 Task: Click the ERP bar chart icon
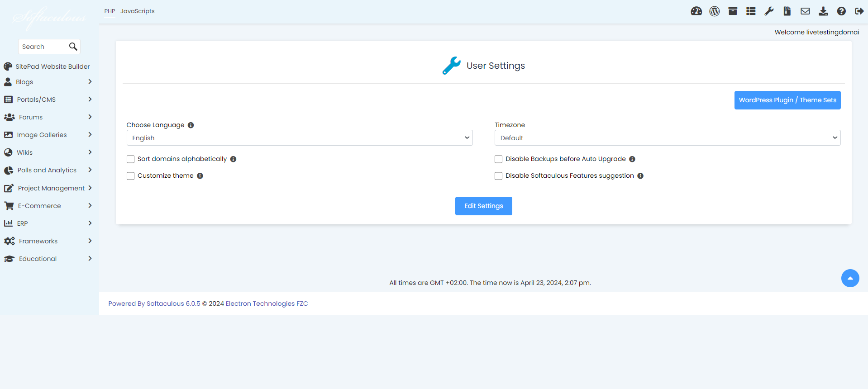[x=8, y=223]
